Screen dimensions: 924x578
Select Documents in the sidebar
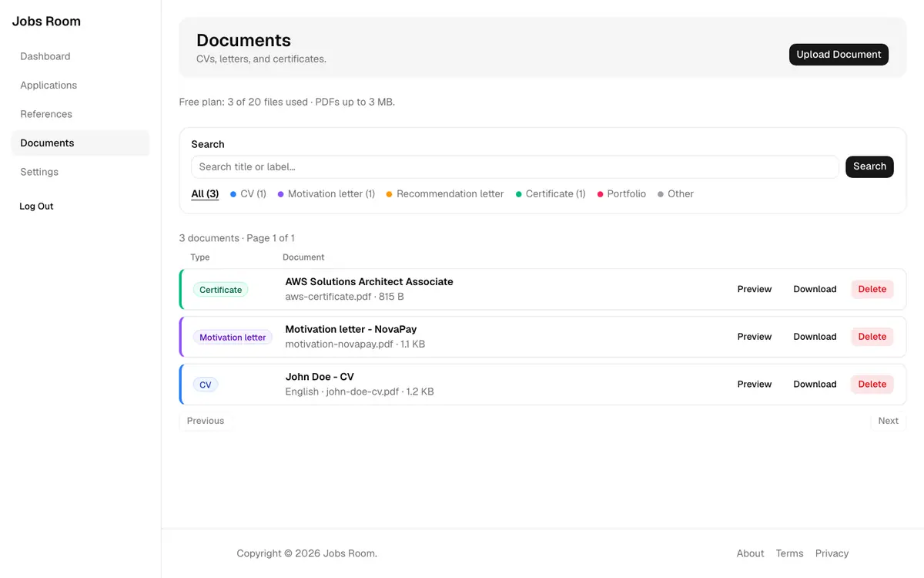click(80, 143)
